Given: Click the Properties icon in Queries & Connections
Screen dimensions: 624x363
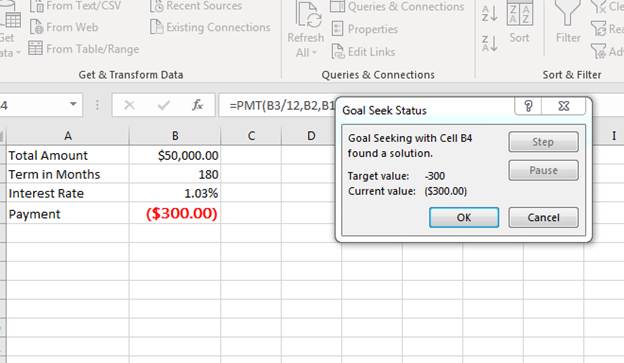Looking at the screenshot, I should 337,29.
